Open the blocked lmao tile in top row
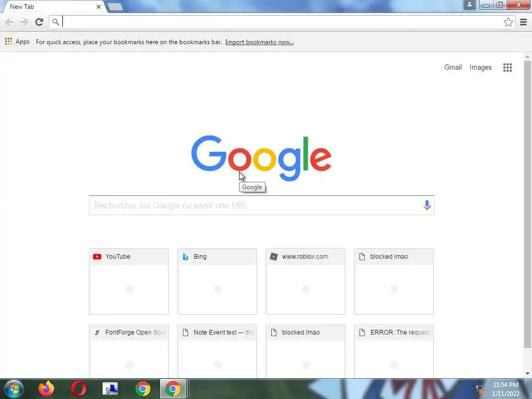Image resolution: width=532 pixels, height=399 pixels. 394,282
